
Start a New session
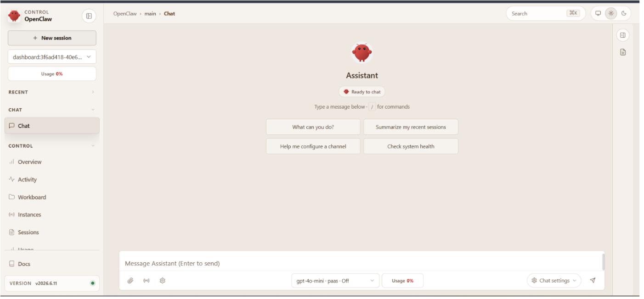52,38
